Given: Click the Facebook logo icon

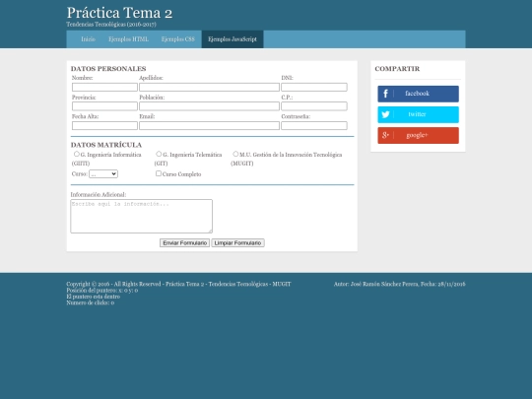Looking at the screenshot, I should (385, 94).
